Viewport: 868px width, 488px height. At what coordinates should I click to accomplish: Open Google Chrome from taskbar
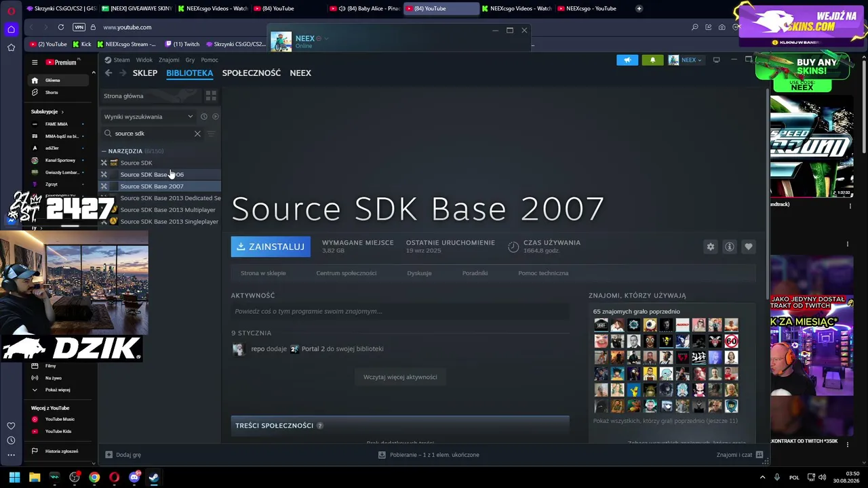[94, 477]
